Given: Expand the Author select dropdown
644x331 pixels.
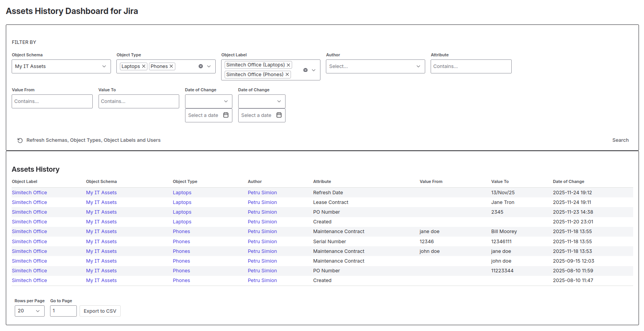Looking at the screenshot, I should 375,66.
